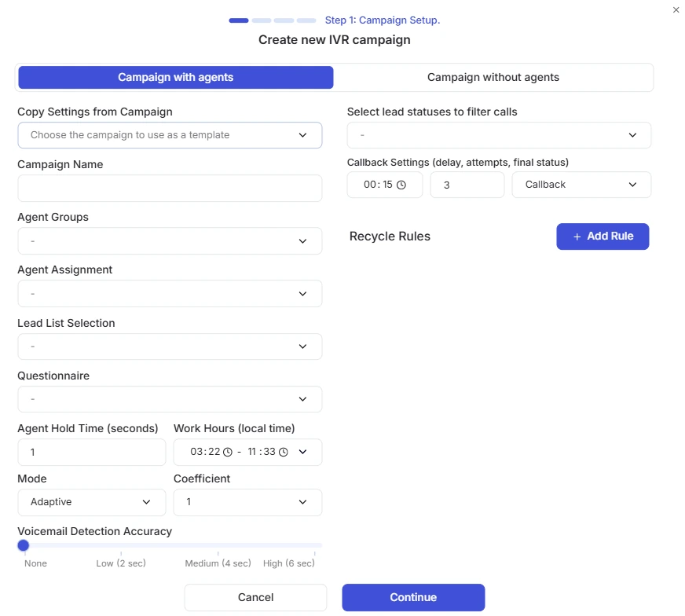
Task: Open the Callback final status dropdown
Action: point(581,185)
